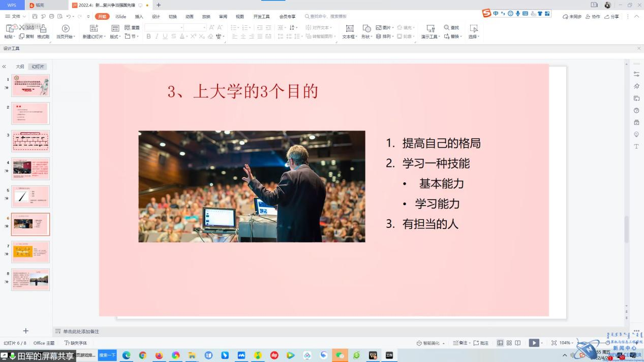Insert a new slide with 新建幻灯片
Screen dimensions: 644x362
click(94, 31)
